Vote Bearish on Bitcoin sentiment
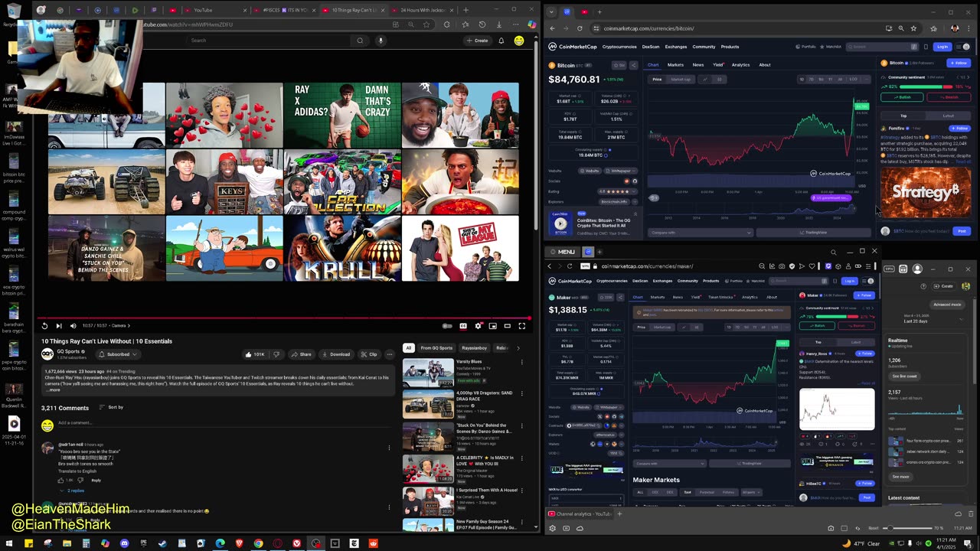Viewport: 980px width, 551px height. 949,97
